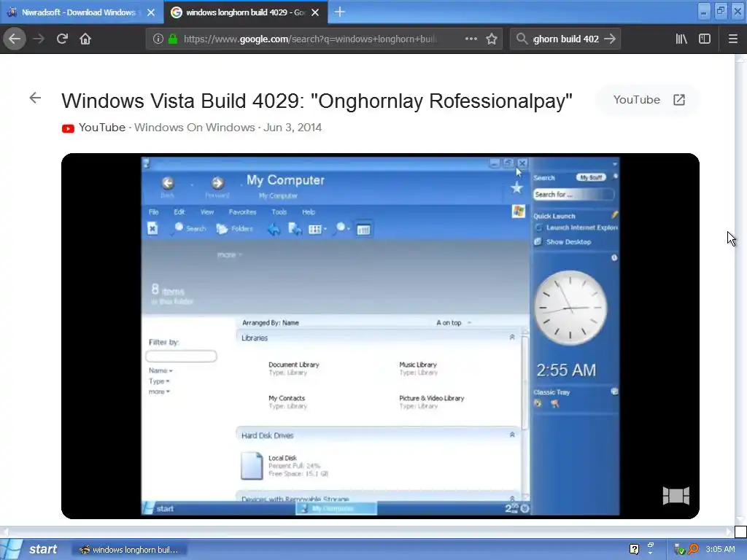Click the Jun 3, 2014 date
This screenshot has width=747, height=560.
coord(293,128)
